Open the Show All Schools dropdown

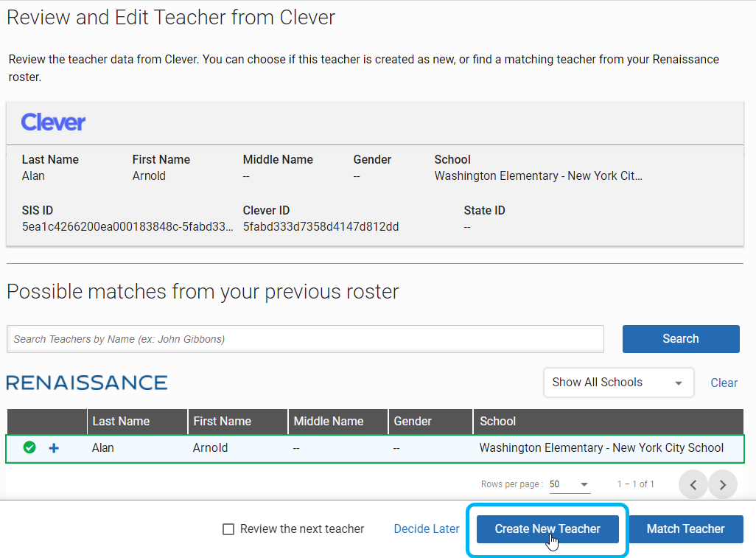tap(619, 383)
